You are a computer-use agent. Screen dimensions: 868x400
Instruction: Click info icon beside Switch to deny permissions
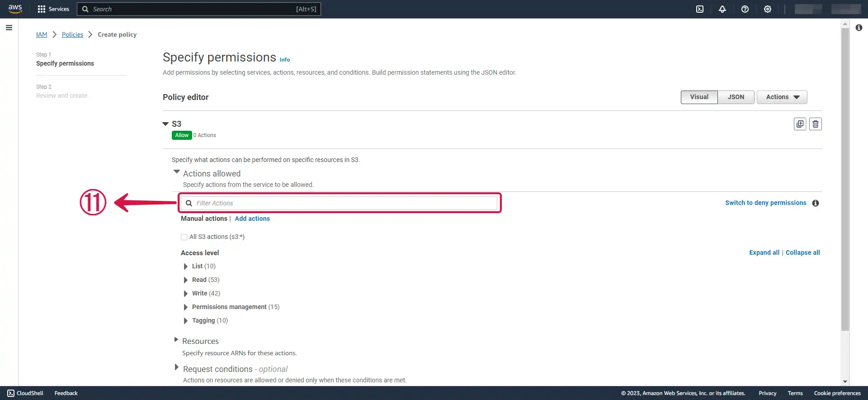point(816,203)
